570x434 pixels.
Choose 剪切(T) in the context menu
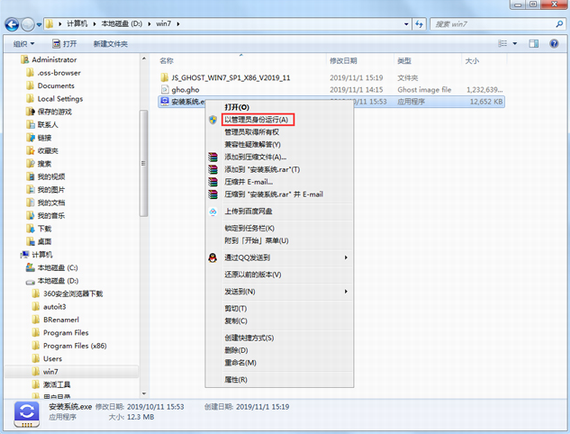[236, 309]
